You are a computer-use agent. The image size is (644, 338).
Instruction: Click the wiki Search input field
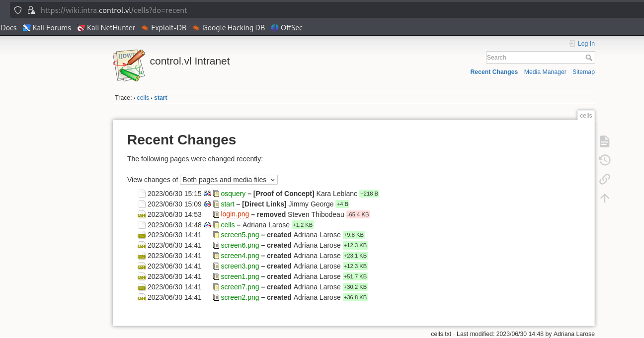click(x=535, y=58)
